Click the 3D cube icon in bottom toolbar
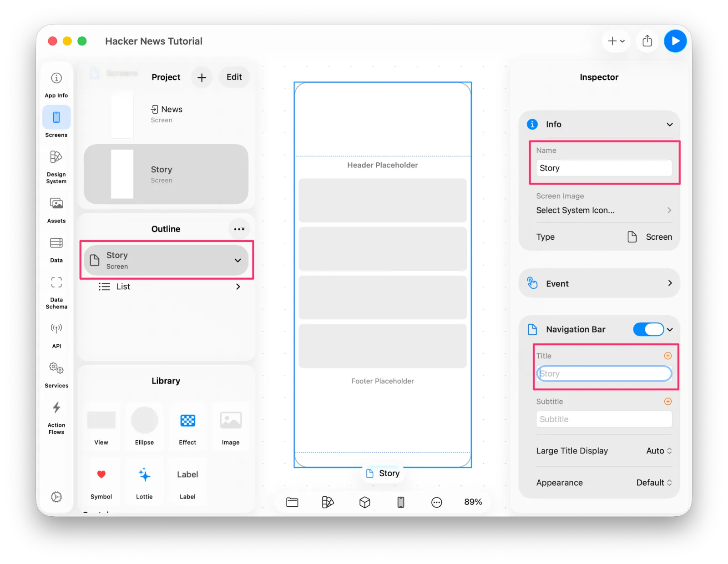The image size is (728, 564). 364,502
